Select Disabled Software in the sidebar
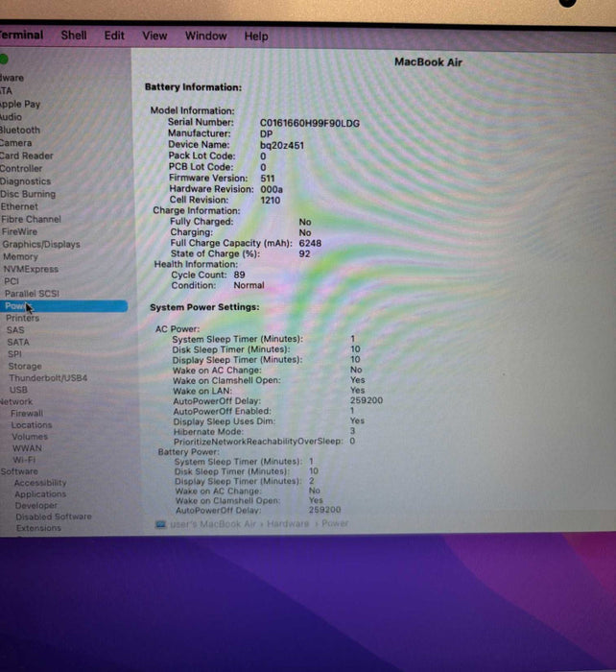 click(x=54, y=516)
